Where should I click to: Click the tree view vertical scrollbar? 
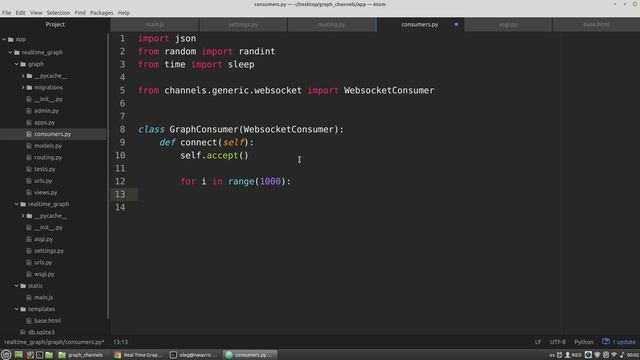point(108,176)
